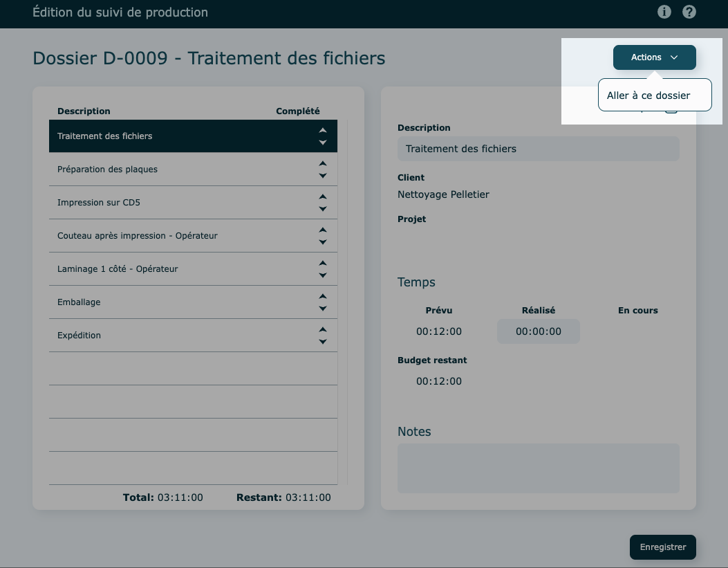Click the Description text field
Image resolution: width=728 pixels, height=568 pixels.
pos(538,149)
